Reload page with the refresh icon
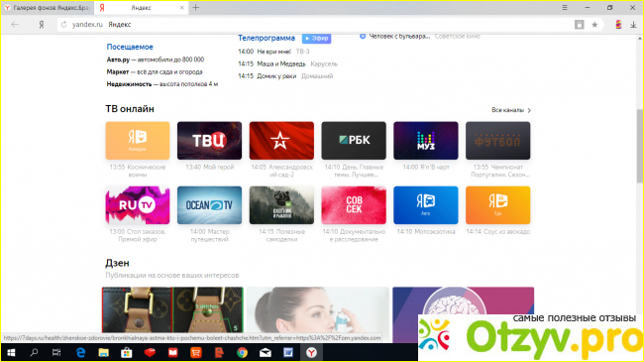 (x=63, y=25)
